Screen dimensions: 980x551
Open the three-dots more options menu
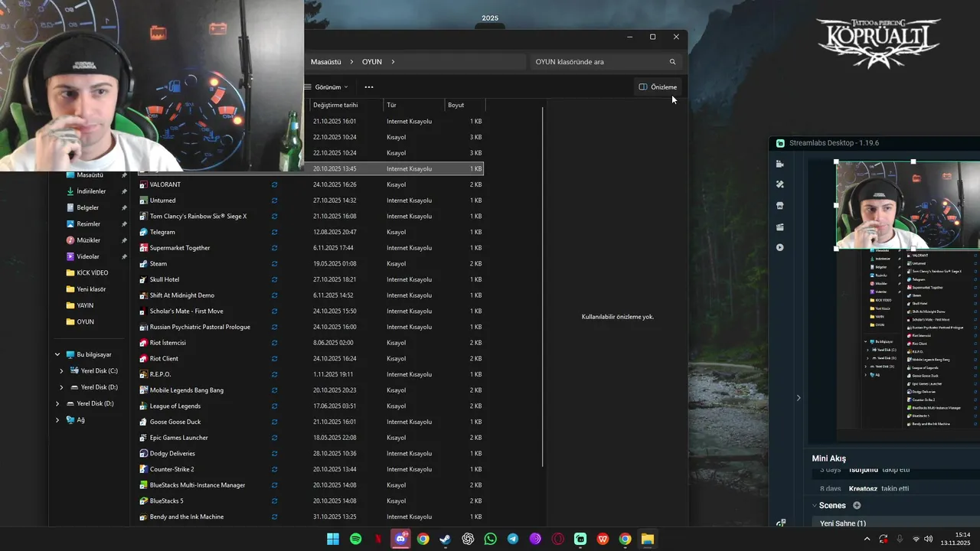point(369,87)
